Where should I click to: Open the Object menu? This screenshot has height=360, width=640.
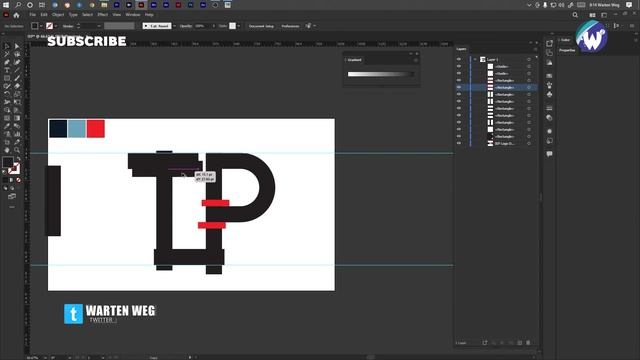click(x=58, y=15)
